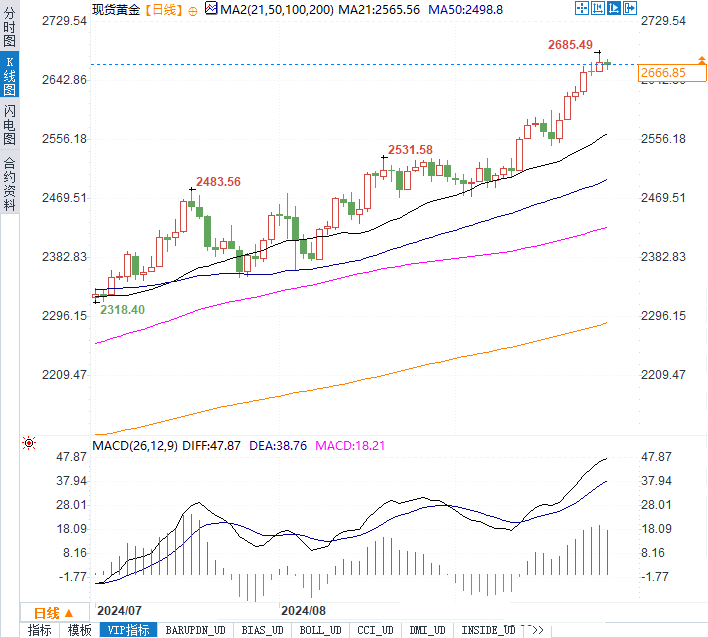Screen dimensions: 708x638
Task: Open MACD settings via the red gear icon
Action: pos(30,443)
